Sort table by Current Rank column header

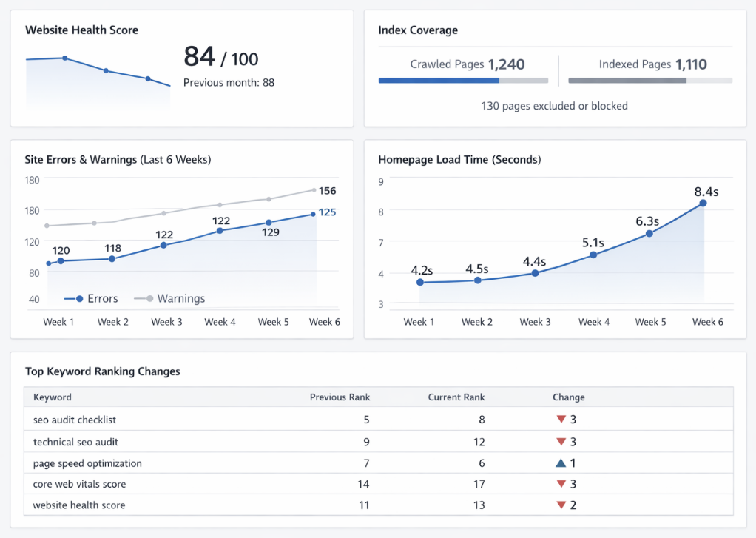(x=456, y=397)
